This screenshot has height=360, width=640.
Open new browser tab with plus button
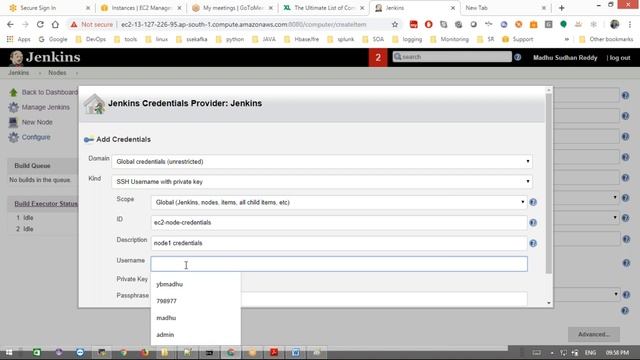(562, 8)
